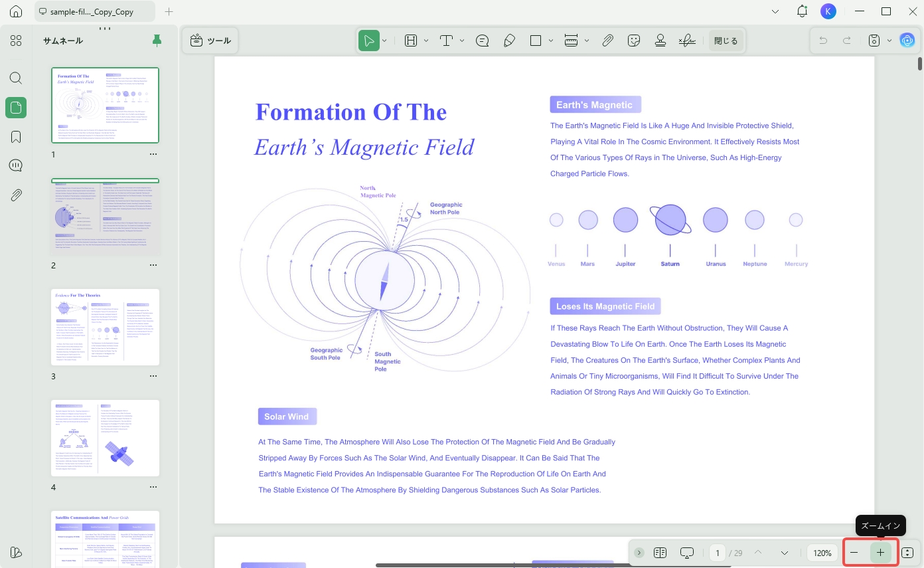Collapse the bottom toolbar with arrow
The height and width of the screenshot is (568, 924).
click(639, 553)
